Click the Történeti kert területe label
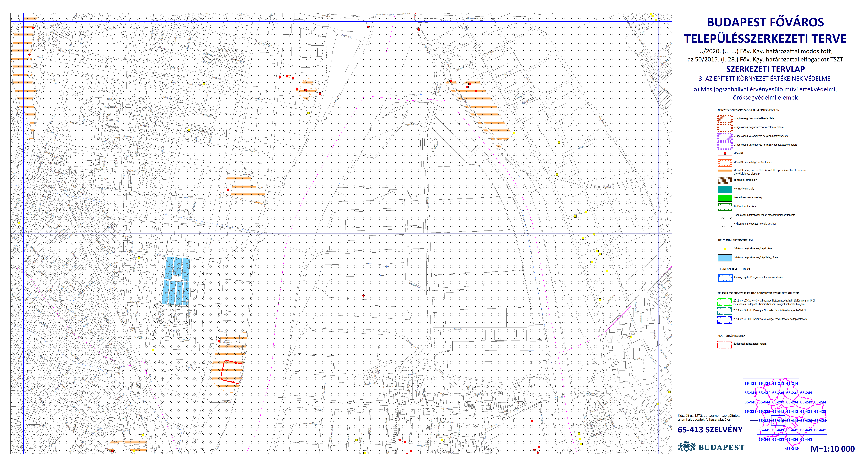868x466 pixels. pyautogui.click(x=745, y=206)
